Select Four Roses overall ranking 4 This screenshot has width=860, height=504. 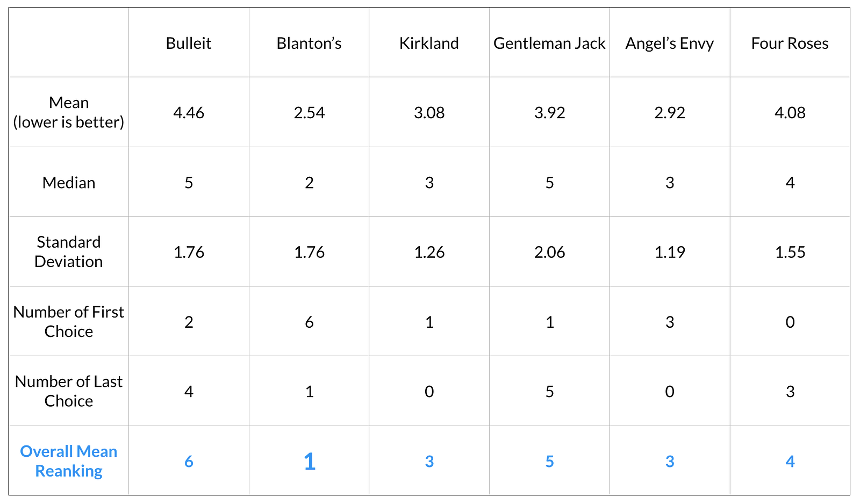click(790, 461)
